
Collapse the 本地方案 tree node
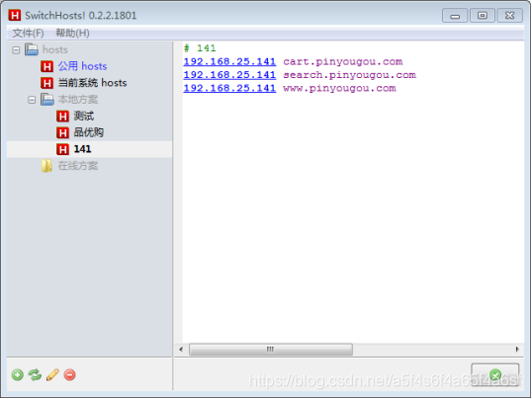[32, 100]
